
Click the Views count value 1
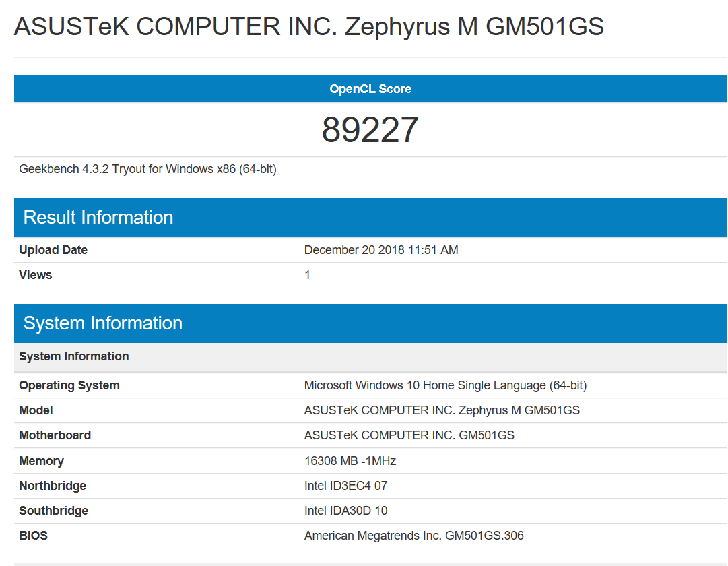tap(307, 275)
